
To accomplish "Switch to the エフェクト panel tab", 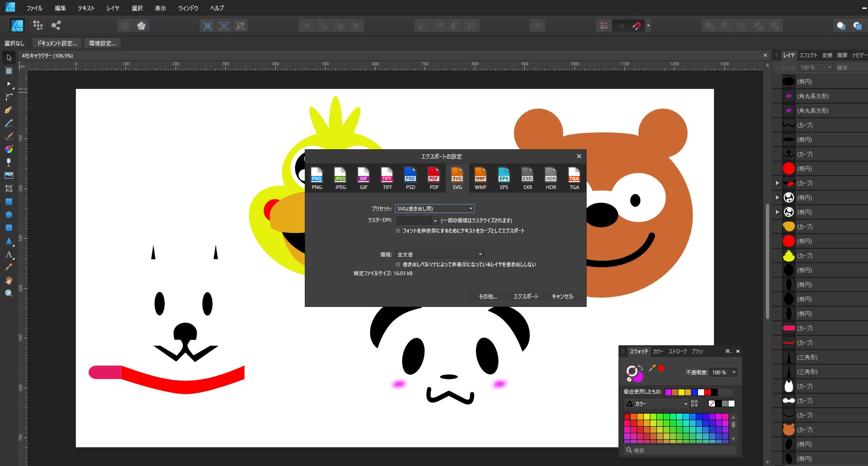I will pos(809,55).
